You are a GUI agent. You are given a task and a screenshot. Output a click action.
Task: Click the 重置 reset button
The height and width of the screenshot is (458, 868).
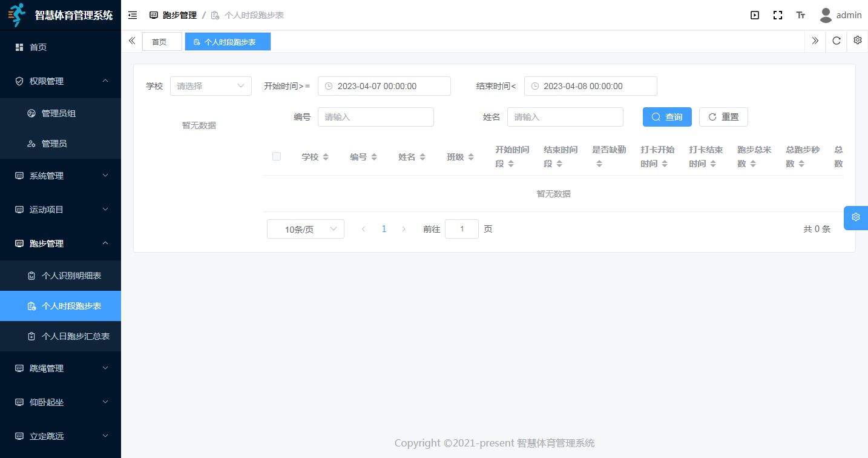723,117
